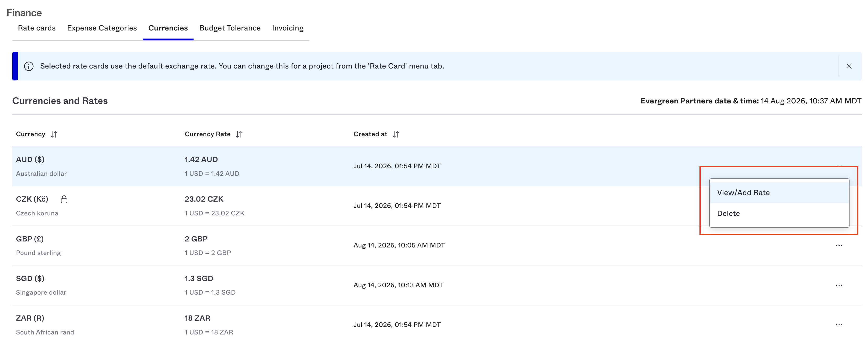Viewport: 868px width, 348px height.
Task: Click the '1 USD = 1.42 AUD' conversion text
Action: (x=212, y=173)
